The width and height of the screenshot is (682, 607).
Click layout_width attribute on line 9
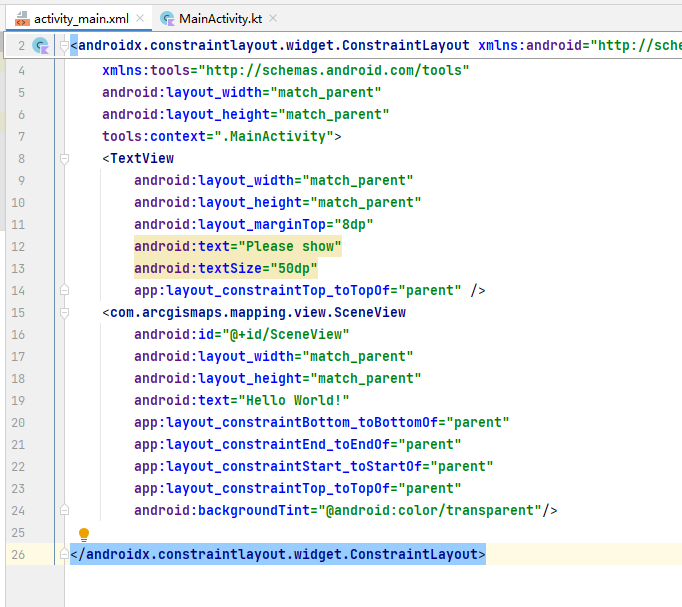[214, 180]
